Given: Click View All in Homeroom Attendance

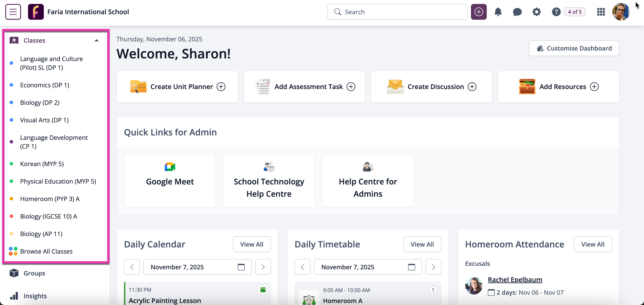Looking at the screenshot, I should tap(593, 244).
